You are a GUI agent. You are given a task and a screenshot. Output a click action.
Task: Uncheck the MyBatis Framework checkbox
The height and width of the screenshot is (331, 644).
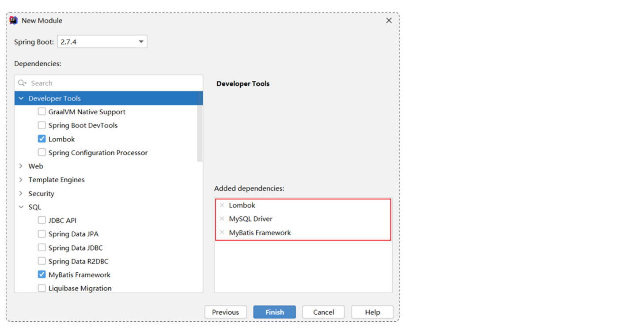(x=42, y=275)
